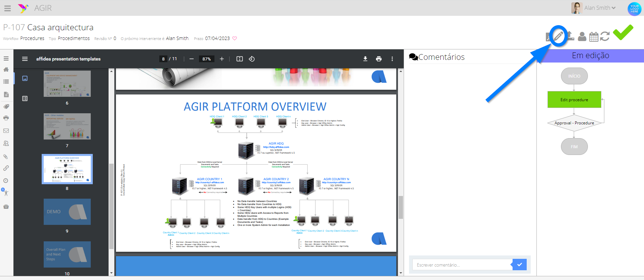Expand the left sidebar menu lines
644x280 pixels.
(6, 58)
